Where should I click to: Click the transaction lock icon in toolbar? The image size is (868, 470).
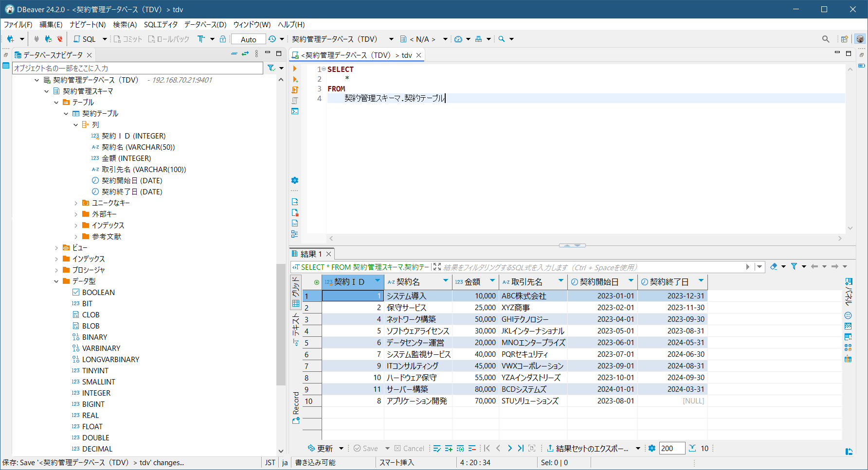pyautogui.click(x=223, y=39)
